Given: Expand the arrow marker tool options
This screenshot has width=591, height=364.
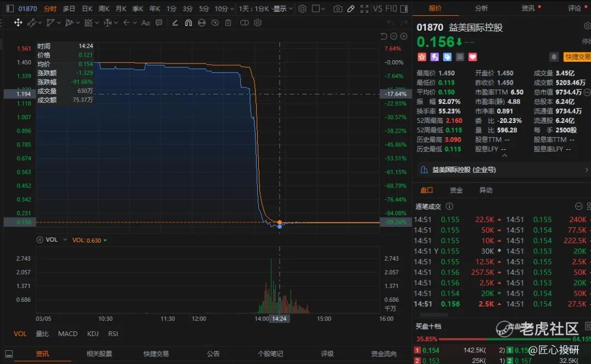Looking at the screenshot, I should pyautogui.click(x=135, y=22).
